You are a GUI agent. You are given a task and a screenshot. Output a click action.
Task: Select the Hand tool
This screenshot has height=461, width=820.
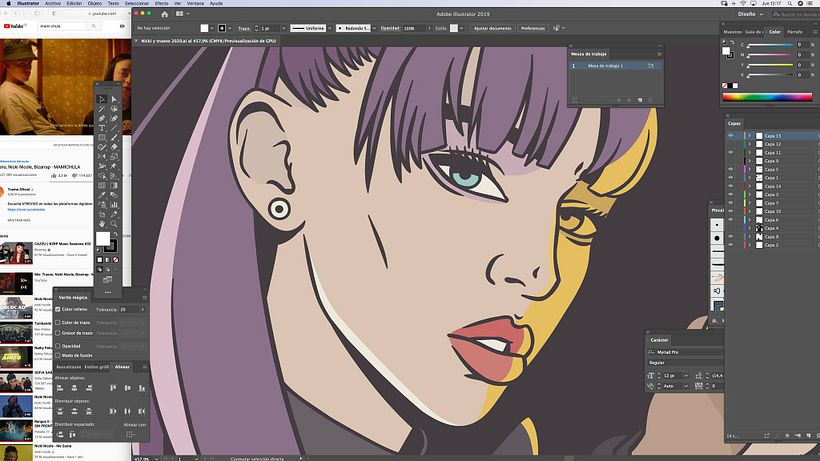pos(102,224)
